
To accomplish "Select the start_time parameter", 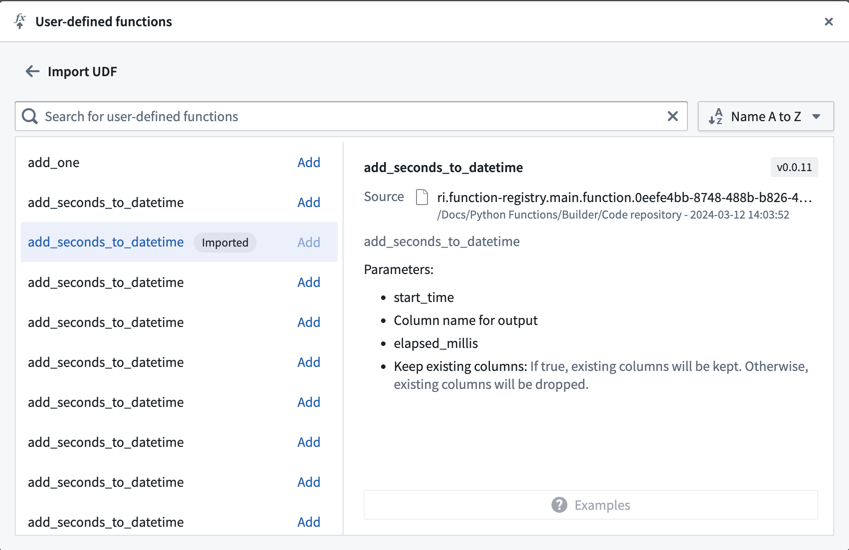I will 423,297.
